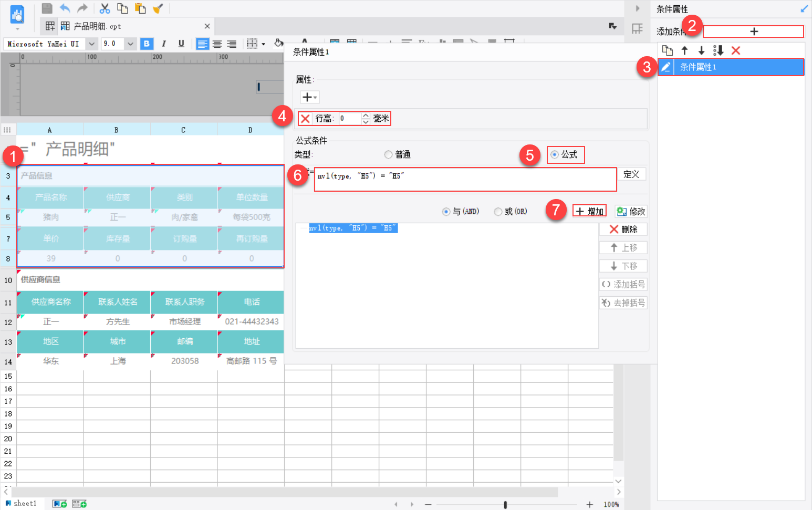The image size is (812, 510).
Task: Open the FineReport application logo menu
Action: click(x=17, y=15)
